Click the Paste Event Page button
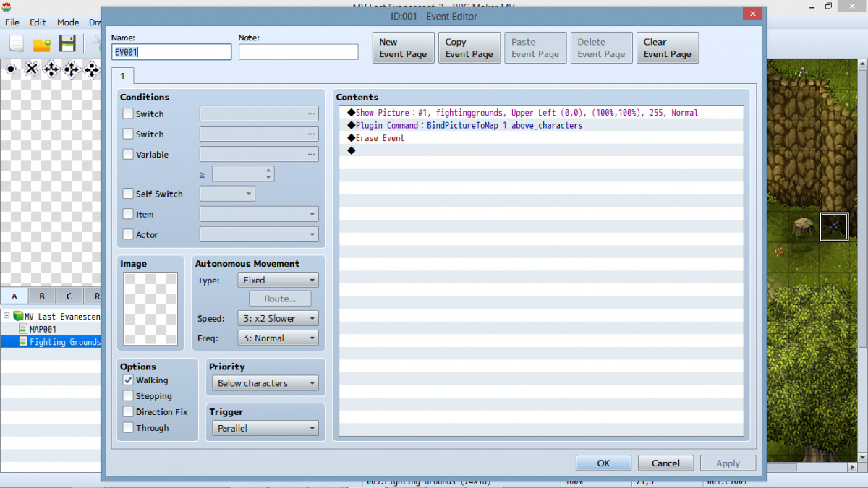 pos(535,48)
